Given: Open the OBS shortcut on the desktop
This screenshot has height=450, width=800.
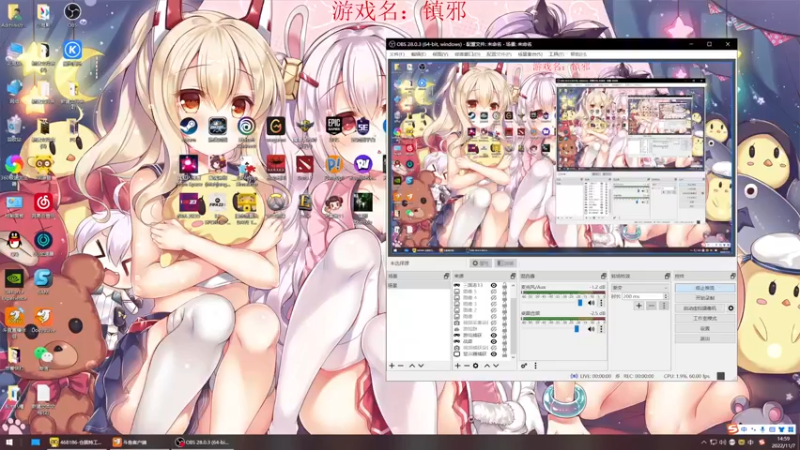Looking at the screenshot, I should [72, 14].
